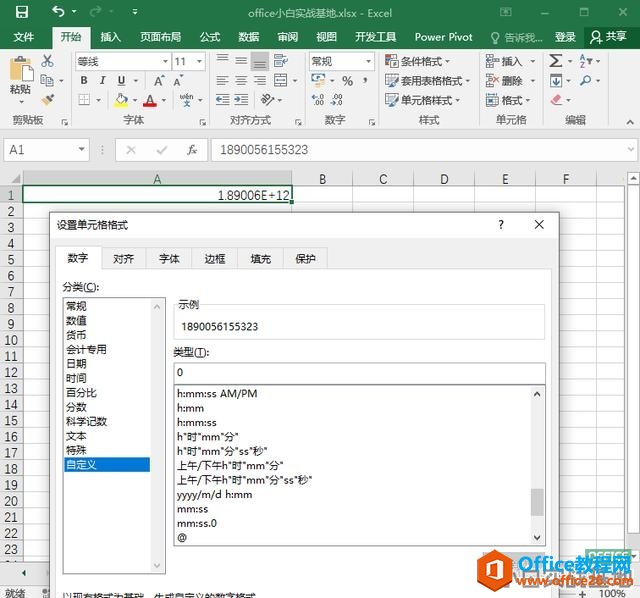640x598 pixels.
Task: Toggle Center horizontal alignment
Action: pyautogui.click(x=241, y=80)
